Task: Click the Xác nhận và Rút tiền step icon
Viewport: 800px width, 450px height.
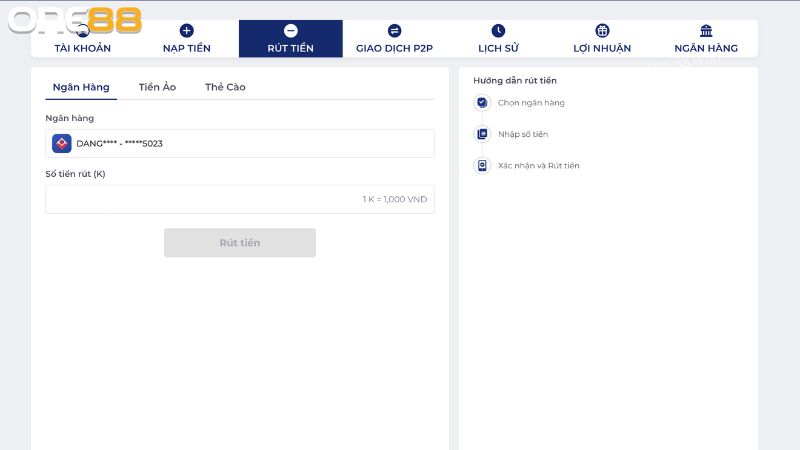Action: click(x=482, y=165)
